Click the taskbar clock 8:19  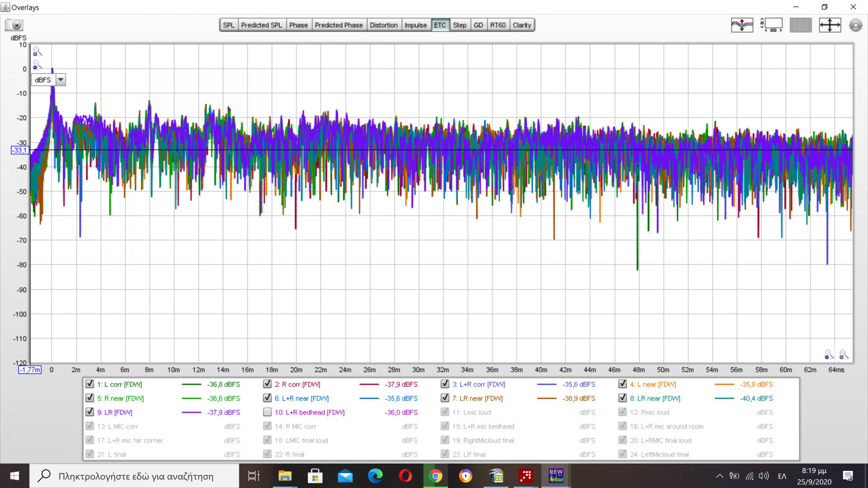814,476
